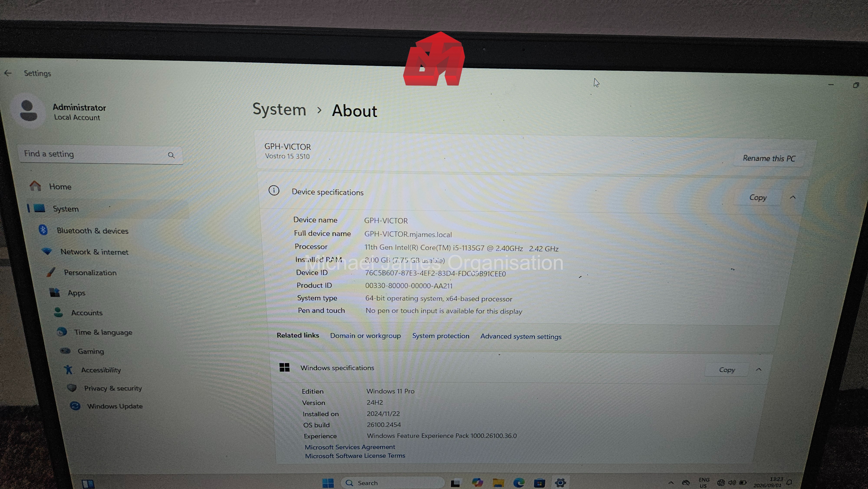Screen dimensions: 868x489
Task: Open Microsoft Store from the taskbar
Action: [x=539, y=483]
